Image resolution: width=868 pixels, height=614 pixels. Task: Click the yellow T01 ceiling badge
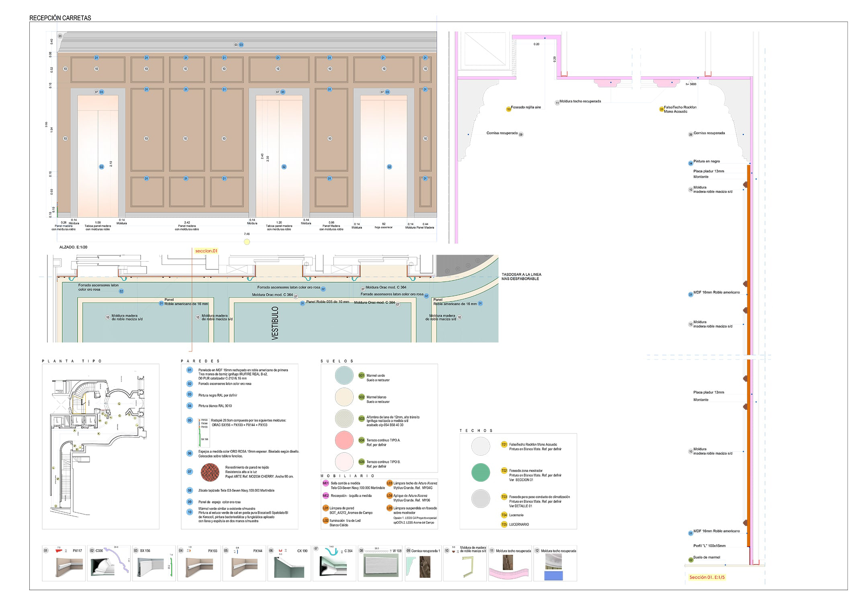coord(504,445)
